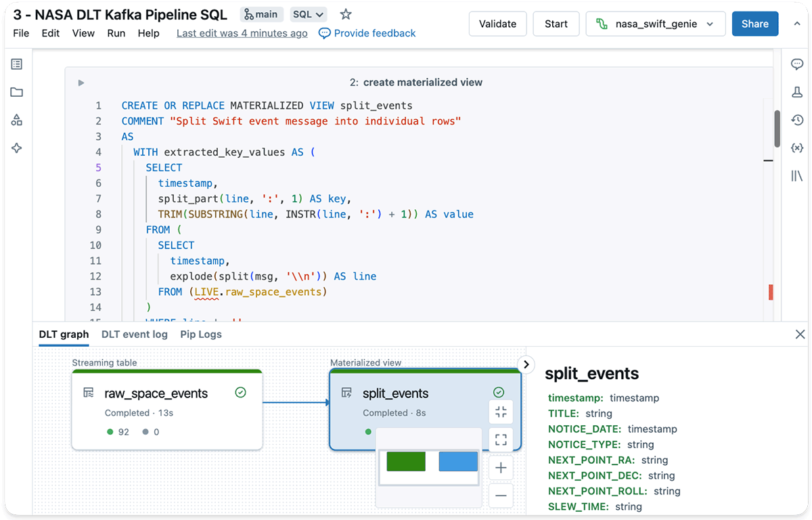Open the variables explorer icon
Screen dimensions: 812x520
pos(797,148)
